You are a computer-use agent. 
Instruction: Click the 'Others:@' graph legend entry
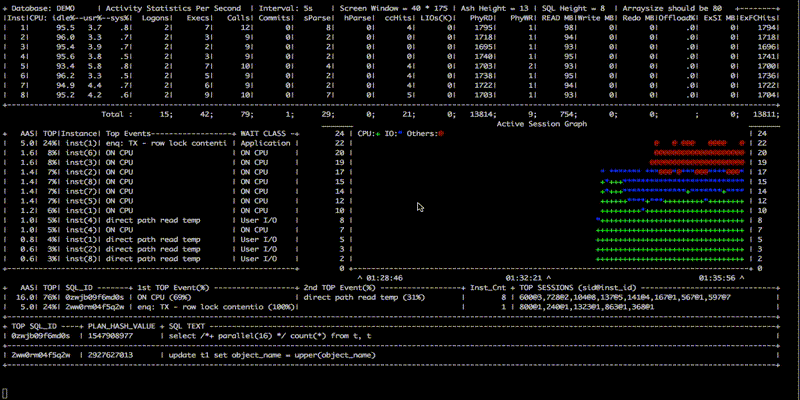tap(425, 134)
